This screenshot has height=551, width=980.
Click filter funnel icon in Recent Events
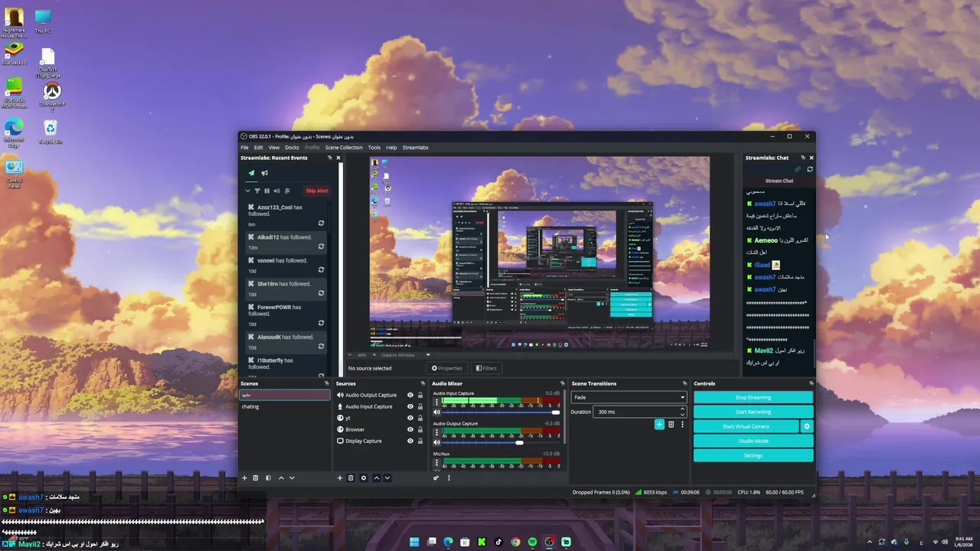pyautogui.click(x=257, y=191)
